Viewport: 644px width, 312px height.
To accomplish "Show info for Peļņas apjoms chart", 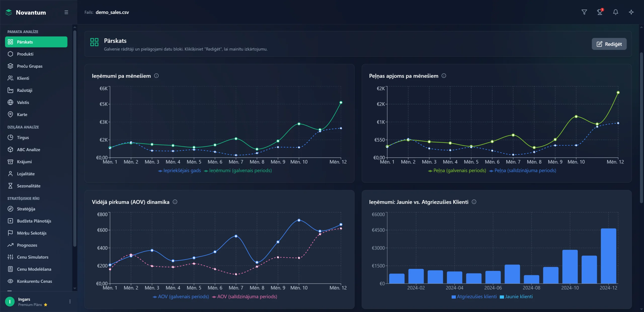I will pyautogui.click(x=444, y=76).
